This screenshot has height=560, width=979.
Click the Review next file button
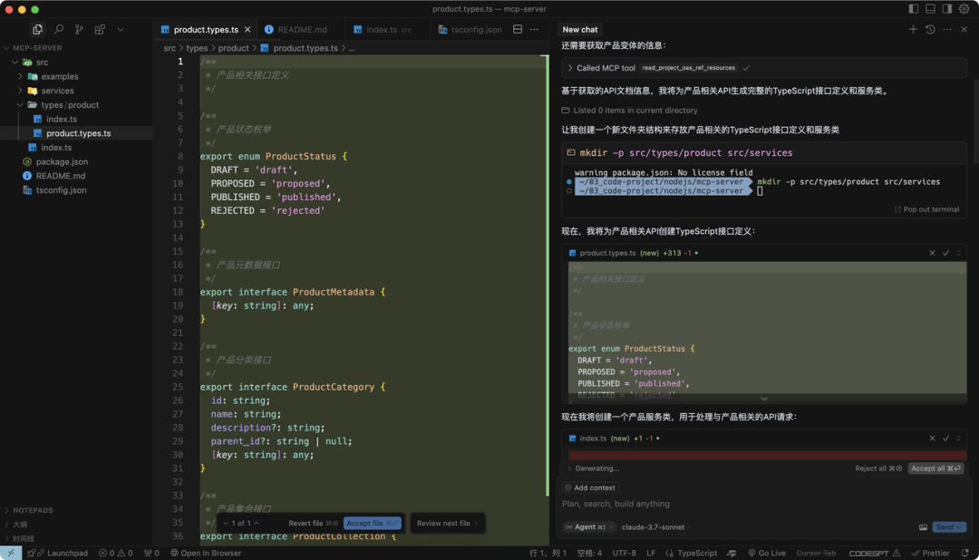(448, 523)
